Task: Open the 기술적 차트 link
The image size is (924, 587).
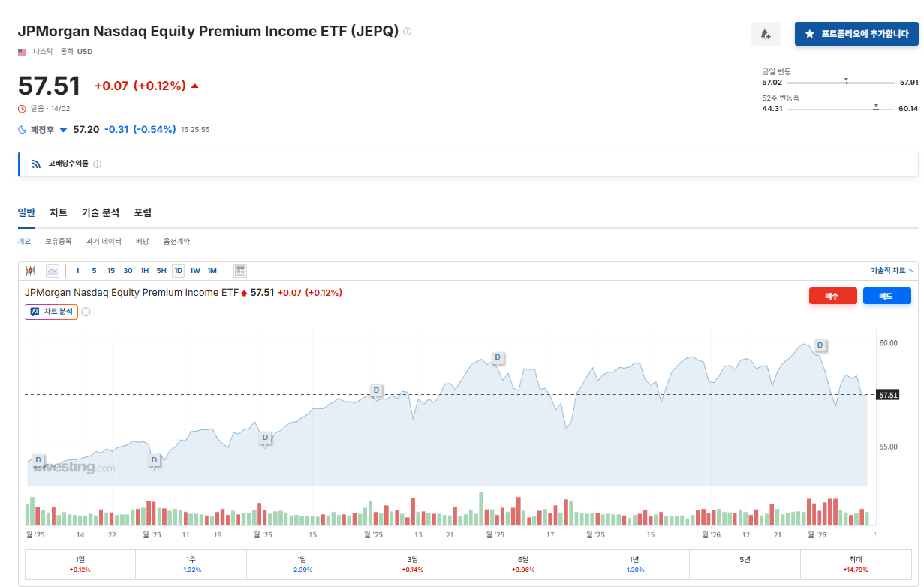Action: point(892,271)
